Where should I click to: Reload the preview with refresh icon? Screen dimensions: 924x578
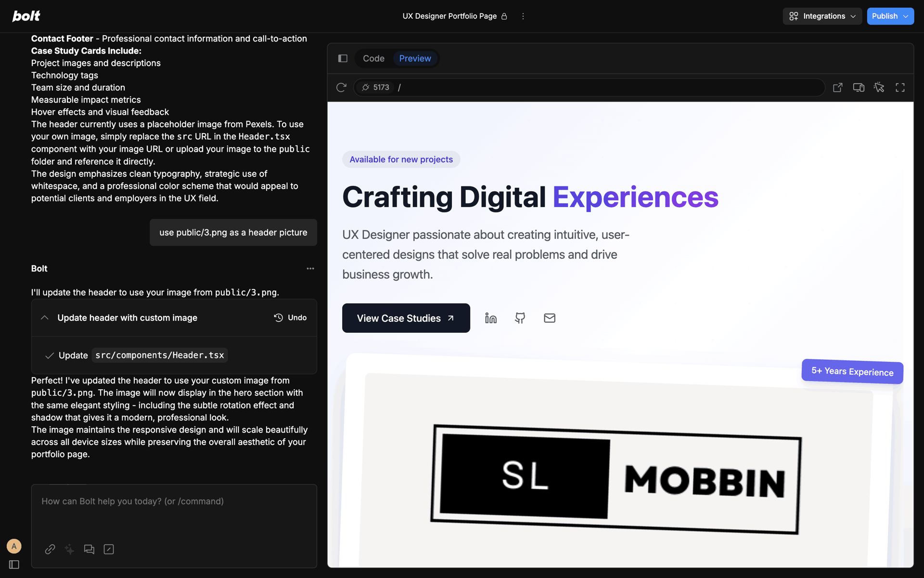pyautogui.click(x=341, y=87)
